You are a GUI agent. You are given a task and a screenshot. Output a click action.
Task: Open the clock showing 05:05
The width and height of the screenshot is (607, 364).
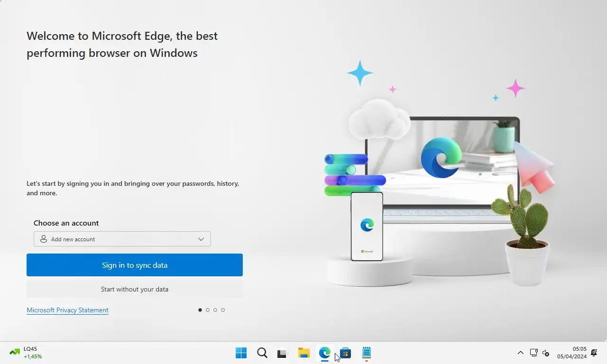tap(572, 353)
